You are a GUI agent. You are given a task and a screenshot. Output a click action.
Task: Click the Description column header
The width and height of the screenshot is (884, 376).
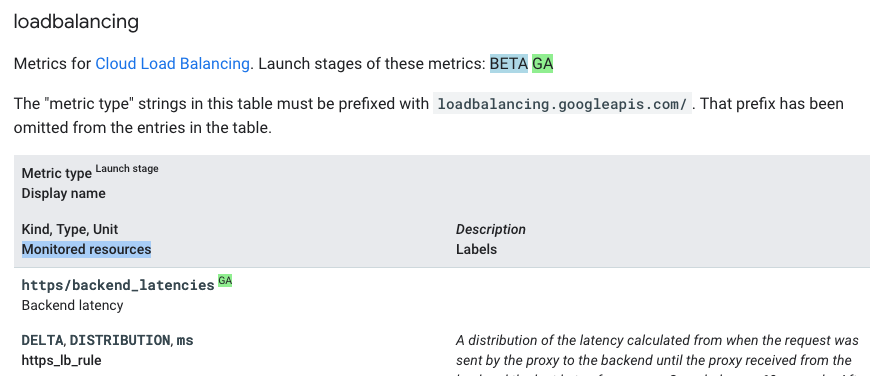(x=490, y=229)
